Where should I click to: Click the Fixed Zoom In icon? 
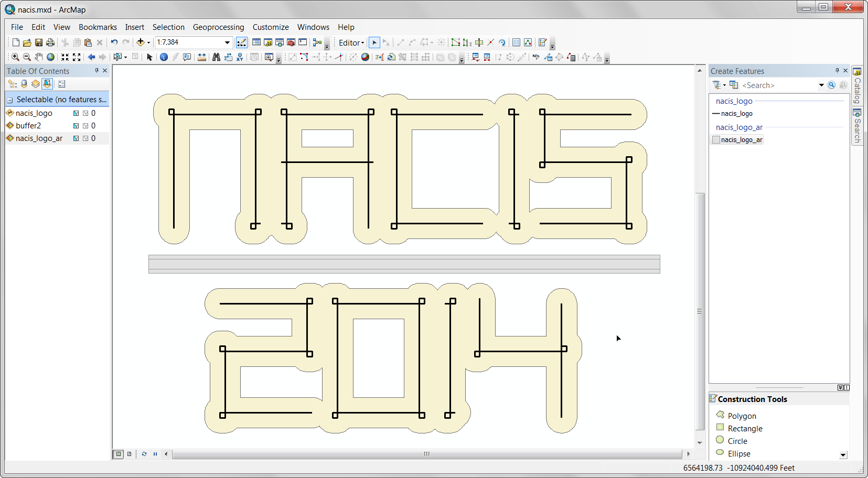pyautogui.click(x=65, y=57)
